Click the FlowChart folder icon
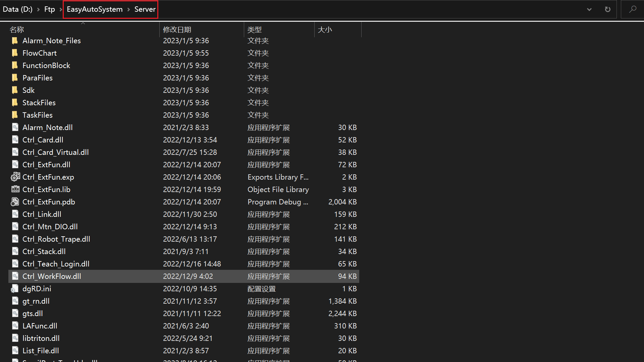 click(15, 53)
